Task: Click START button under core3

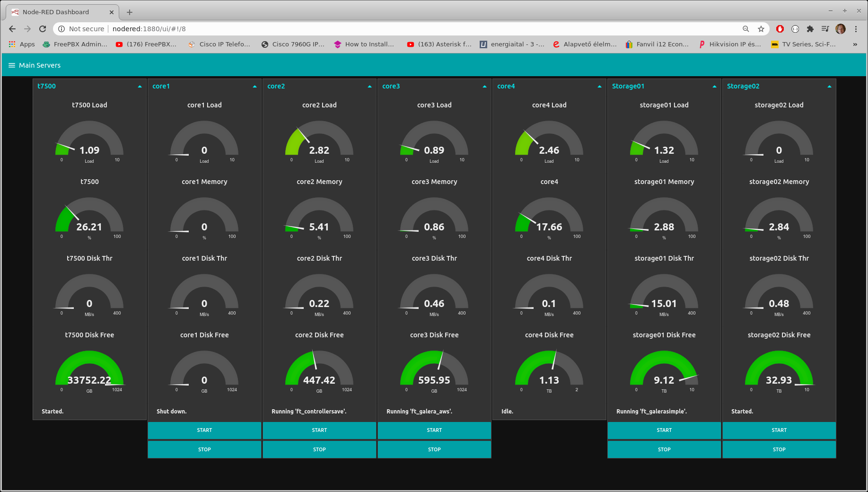Action: click(x=434, y=430)
